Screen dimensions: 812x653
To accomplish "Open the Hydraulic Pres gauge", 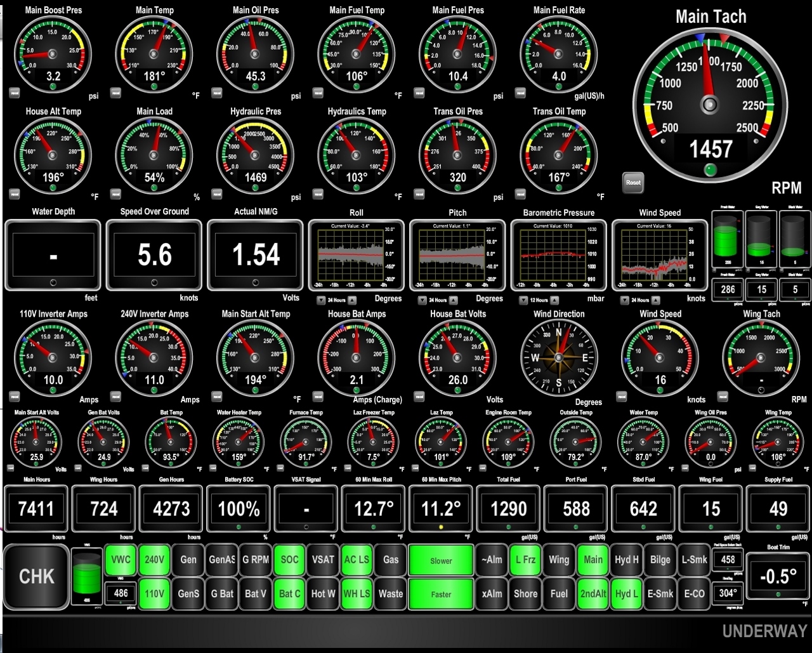I will click(x=255, y=155).
